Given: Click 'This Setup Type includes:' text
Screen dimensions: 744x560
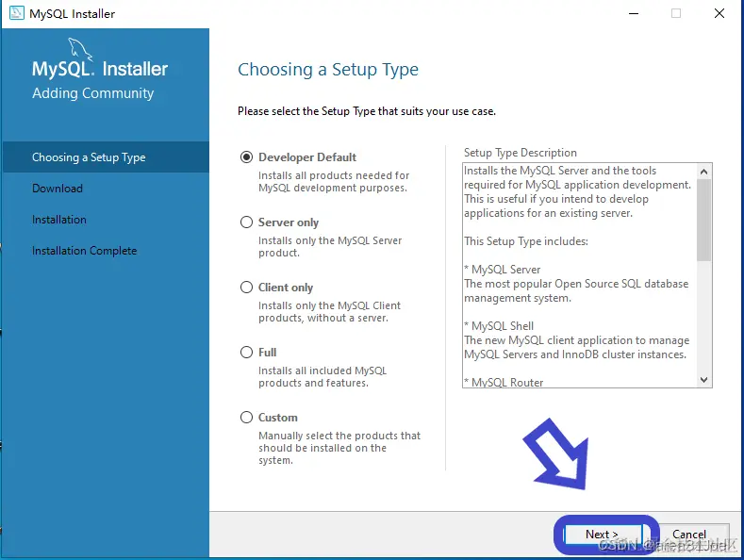Looking at the screenshot, I should (x=526, y=241).
